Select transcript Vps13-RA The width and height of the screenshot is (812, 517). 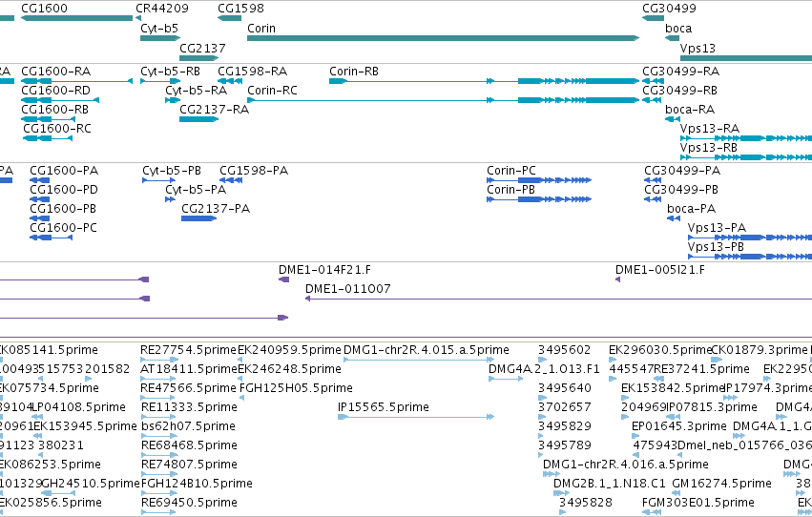tap(746, 138)
